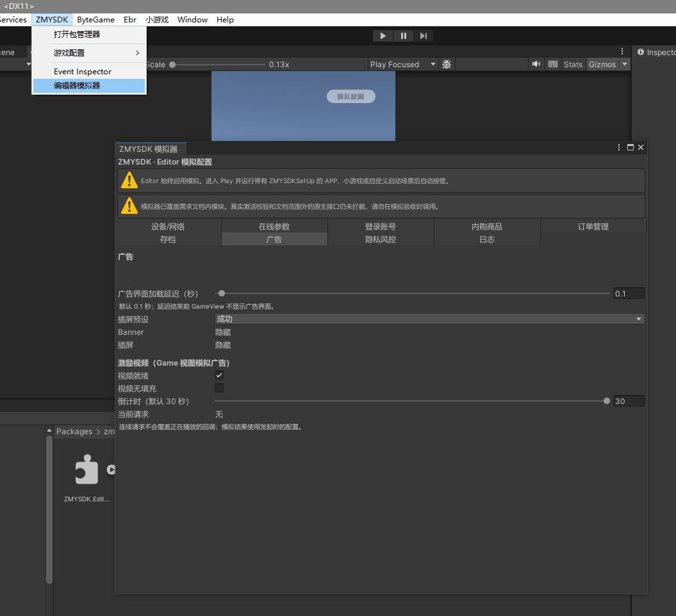Click the ad load delay value field 0.1

pyautogui.click(x=629, y=293)
